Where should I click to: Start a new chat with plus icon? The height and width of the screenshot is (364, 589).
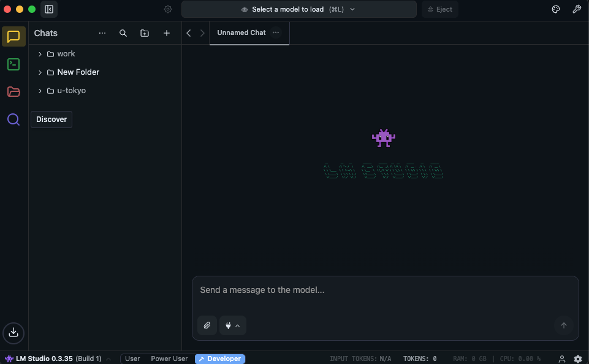click(x=167, y=33)
